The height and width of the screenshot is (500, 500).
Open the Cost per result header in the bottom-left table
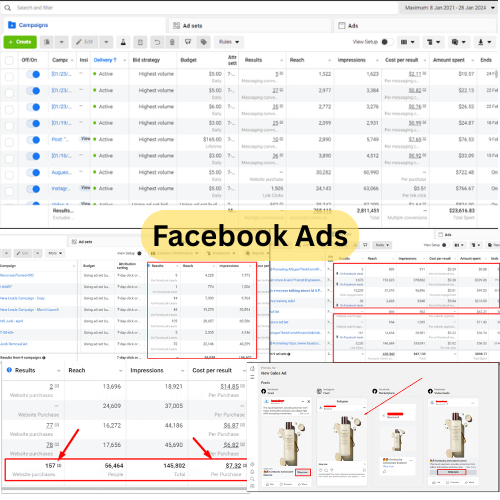tap(212, 370)
